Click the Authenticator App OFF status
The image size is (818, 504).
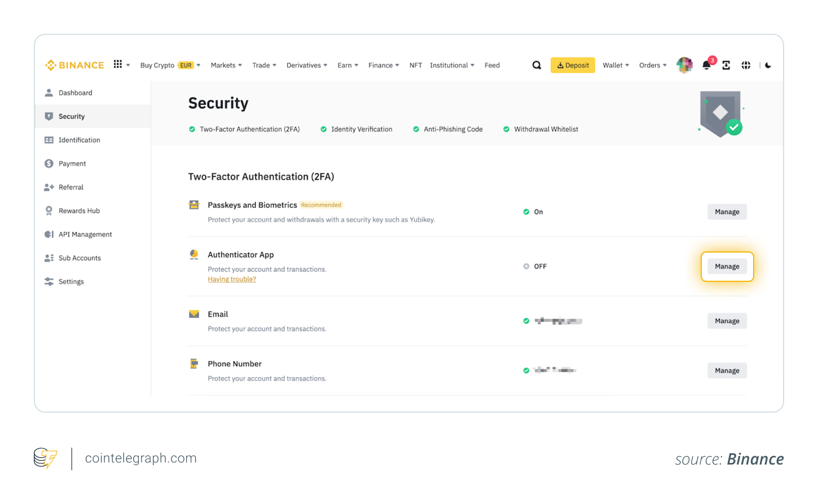click(535, 266)
